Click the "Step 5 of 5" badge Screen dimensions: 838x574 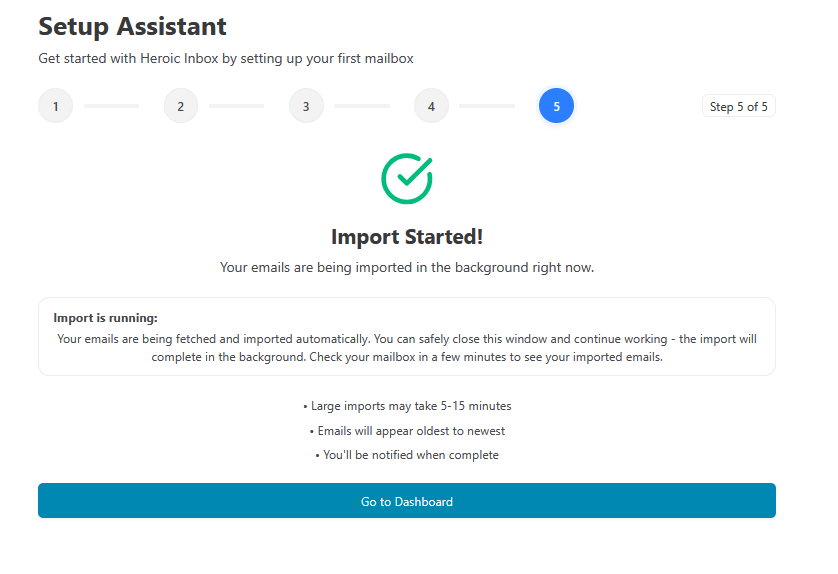[x=738, y=106]
